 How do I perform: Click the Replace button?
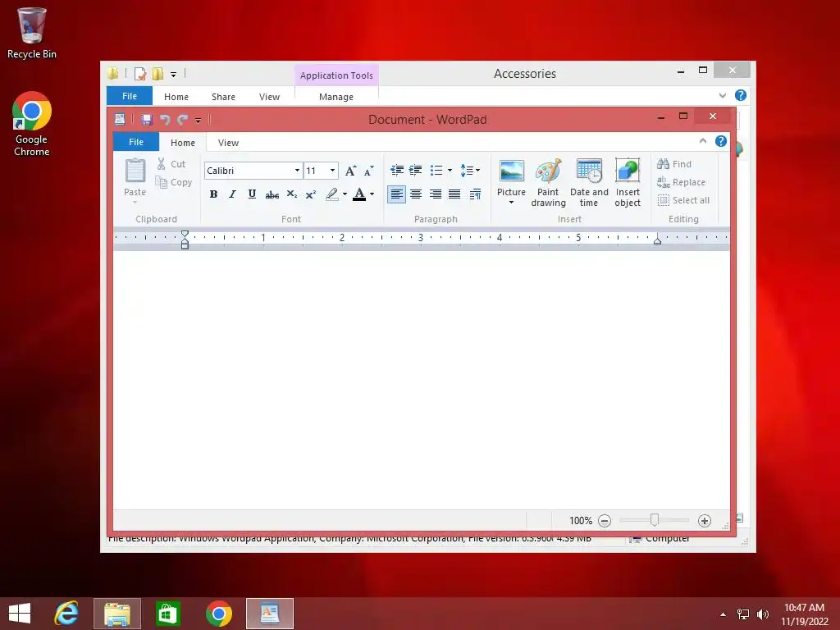click(682, 182)
